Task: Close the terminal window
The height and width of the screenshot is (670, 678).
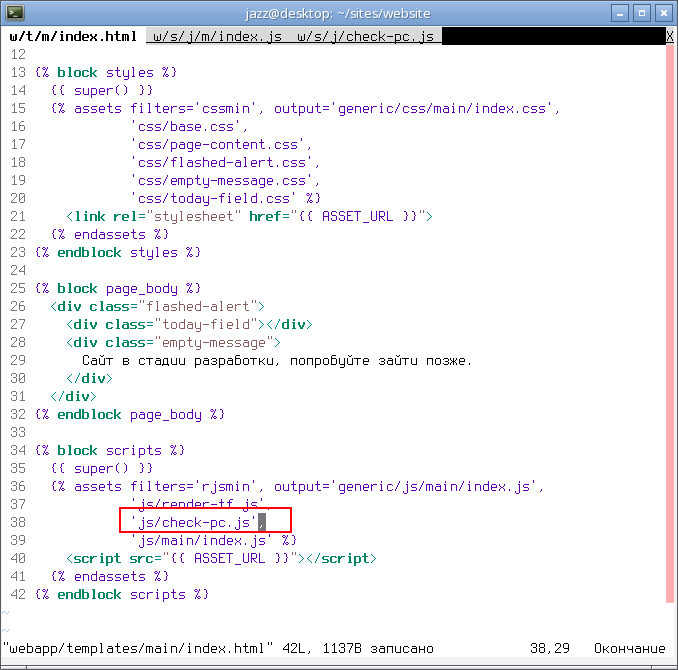Action: pos(664,13)
